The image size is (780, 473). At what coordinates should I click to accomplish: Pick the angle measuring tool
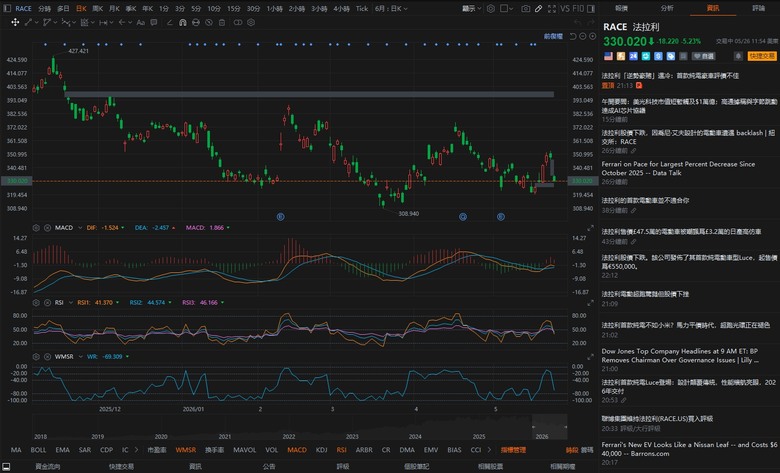click(170, 22)
